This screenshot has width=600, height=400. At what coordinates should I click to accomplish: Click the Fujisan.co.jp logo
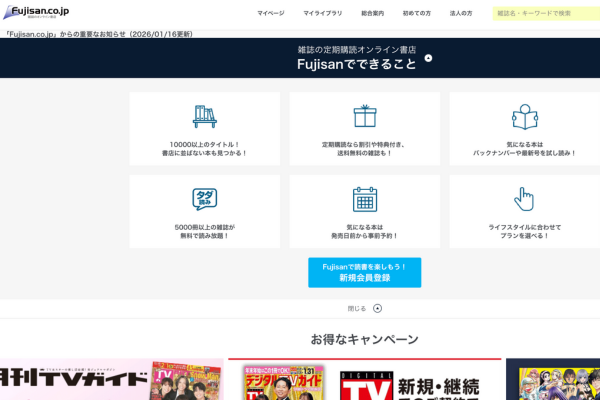click(x=36, y=12)
